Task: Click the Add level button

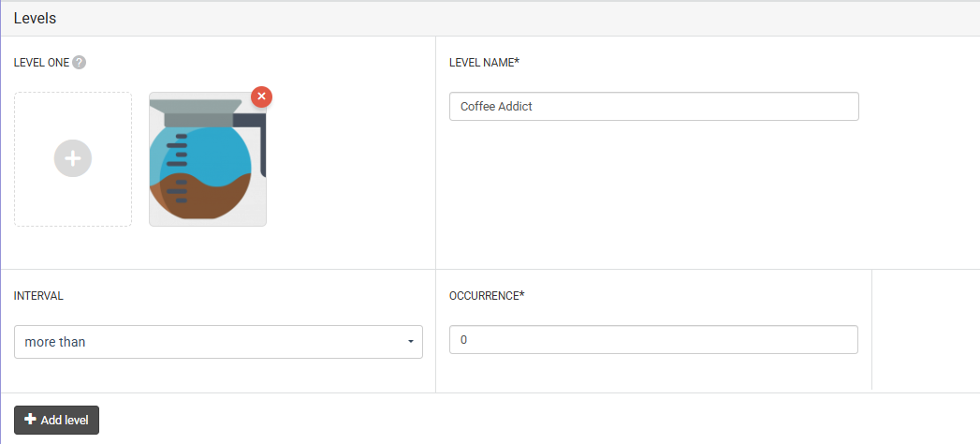Action: click(56, 420)
